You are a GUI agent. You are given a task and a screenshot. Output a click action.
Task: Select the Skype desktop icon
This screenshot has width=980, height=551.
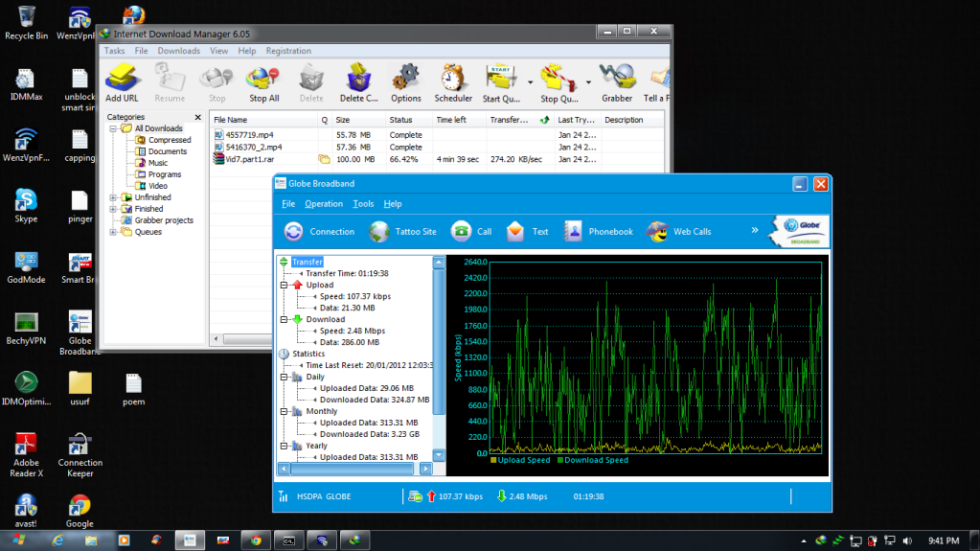click(26, 206)
